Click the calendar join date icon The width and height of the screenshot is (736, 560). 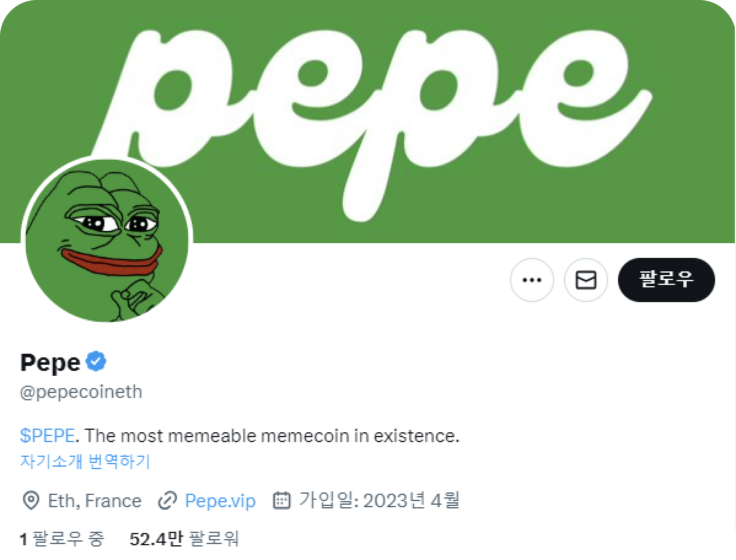281,501
